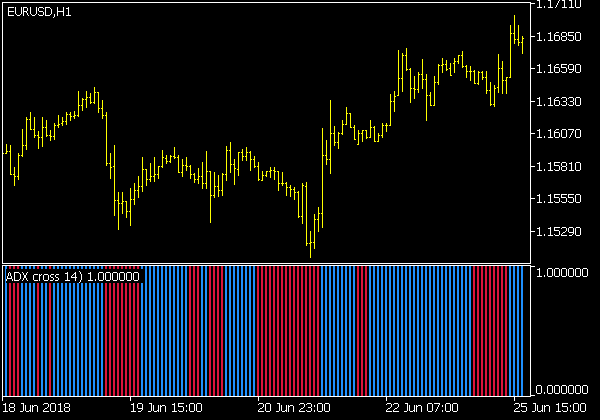
Task: Click the 1.15550 price level label
Action: [559, 199]
